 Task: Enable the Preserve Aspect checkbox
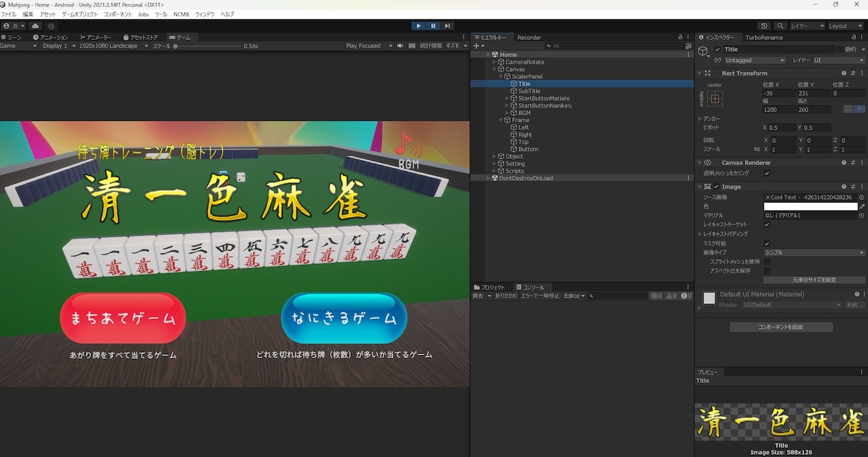pyautogui.click(x=767, y=270)
